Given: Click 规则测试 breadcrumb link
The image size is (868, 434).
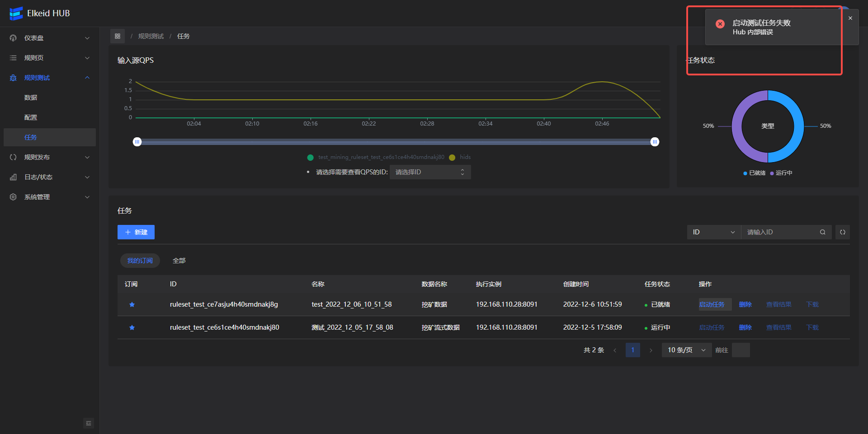Looking at the screenshot, I should click(151, 36).
